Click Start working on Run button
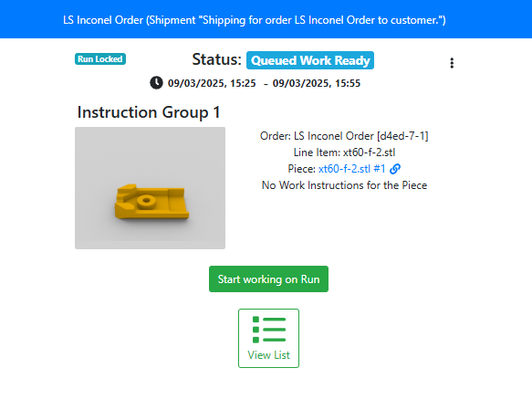532x410 pixels. tap(268, 279)
